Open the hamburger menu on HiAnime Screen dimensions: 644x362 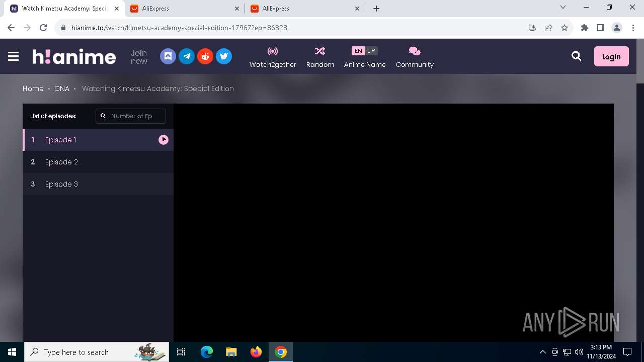(x=14, y=56)
